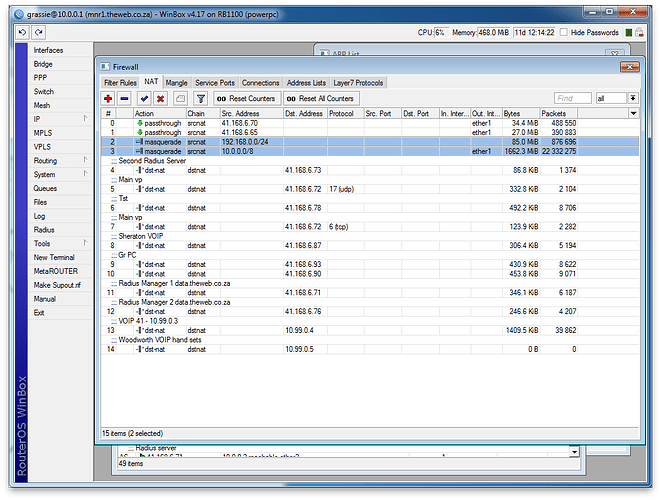Select dst-nat rule 41.168.6.73
Image resolution: width=660 pixels, height=500 pixels.
pos(370,170)
